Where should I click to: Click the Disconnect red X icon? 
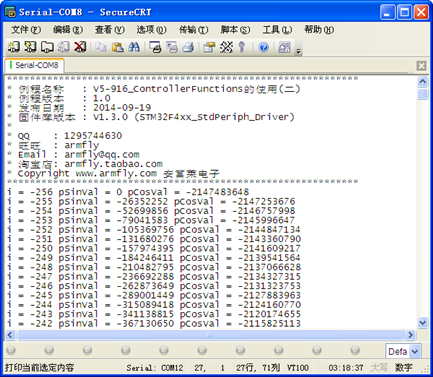point(80,47)
